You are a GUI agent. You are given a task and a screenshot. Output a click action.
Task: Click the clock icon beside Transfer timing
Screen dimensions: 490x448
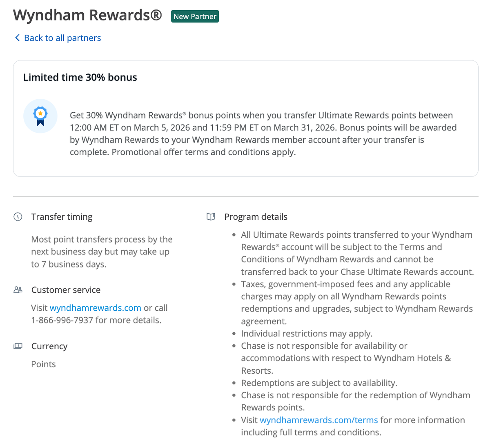pyautogui.click(x=18, y=217)
